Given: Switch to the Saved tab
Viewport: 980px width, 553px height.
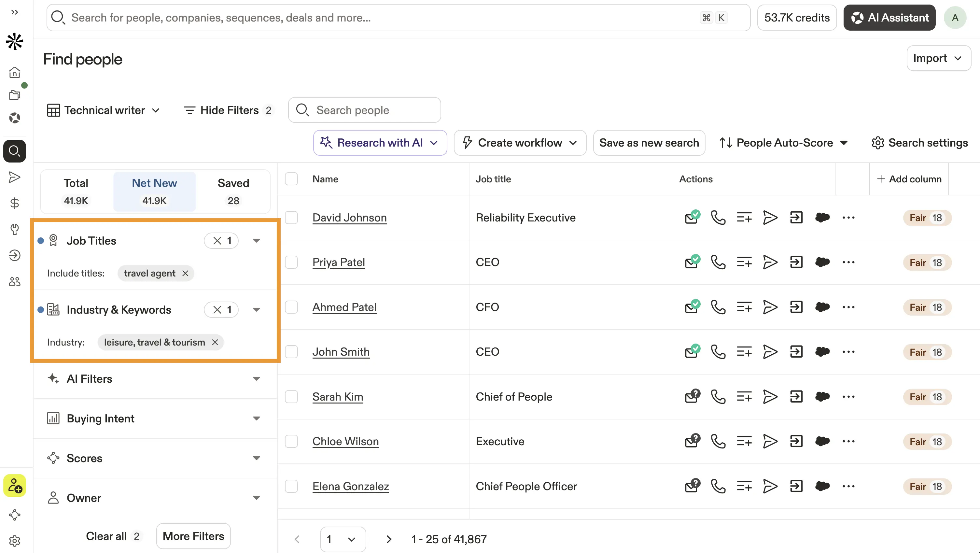Looking at the screenshot, I should [x=233, y=191].
